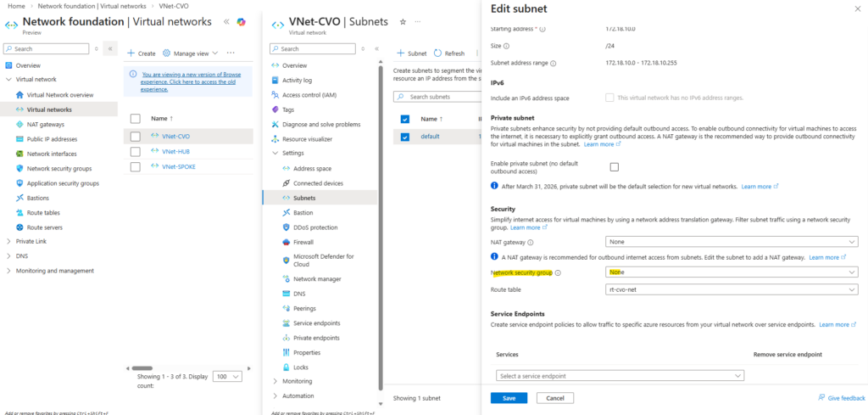Expand the Private Link tree section

pos(8,241)
